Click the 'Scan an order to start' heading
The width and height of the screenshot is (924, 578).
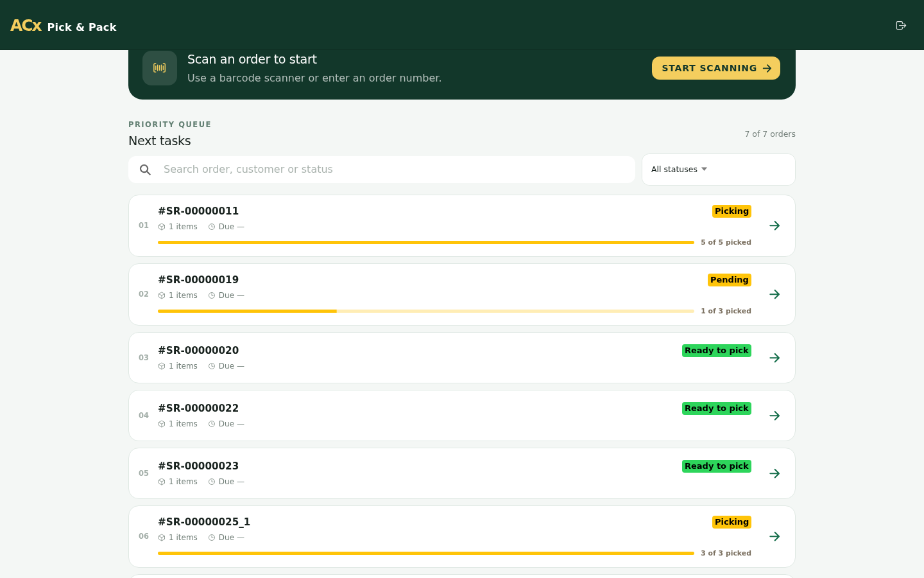click(252, 59)
